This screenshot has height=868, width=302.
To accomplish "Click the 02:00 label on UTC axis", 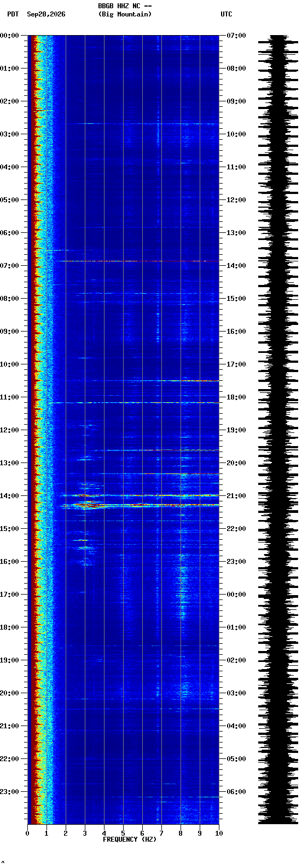I will coord(236,660).
